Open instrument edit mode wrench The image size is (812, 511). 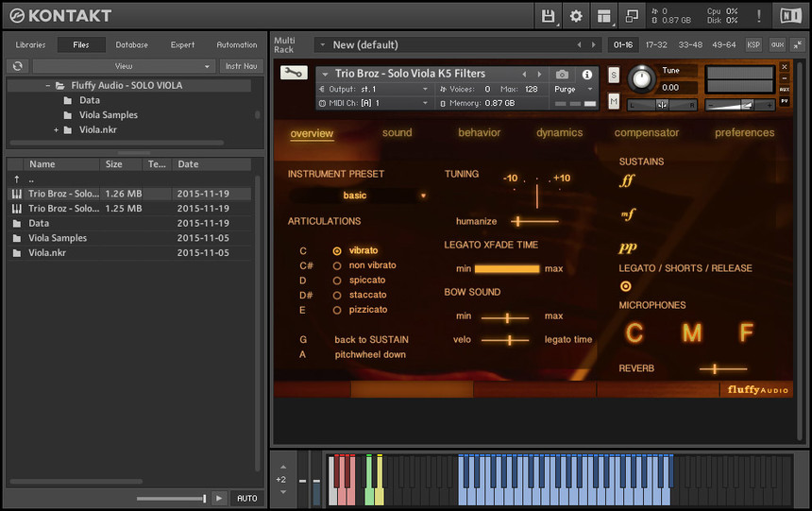(x=294, y=73)
